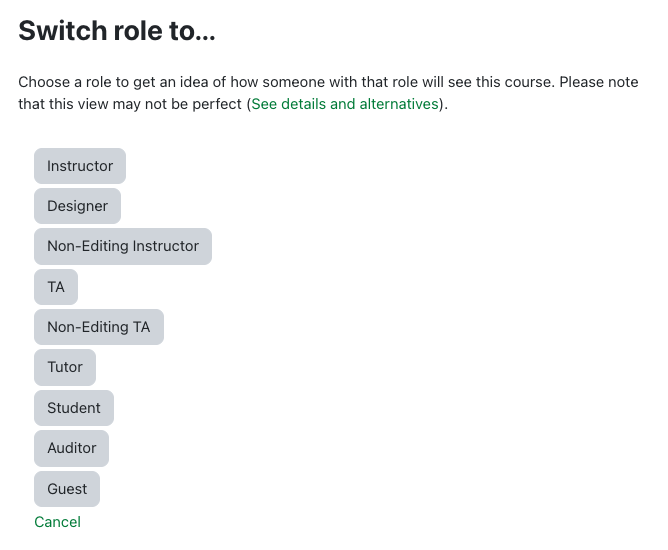This screenshot has width=668, height=550.
Task: Switch to Non-Editing Instructor role
Action: pos(123,246)
